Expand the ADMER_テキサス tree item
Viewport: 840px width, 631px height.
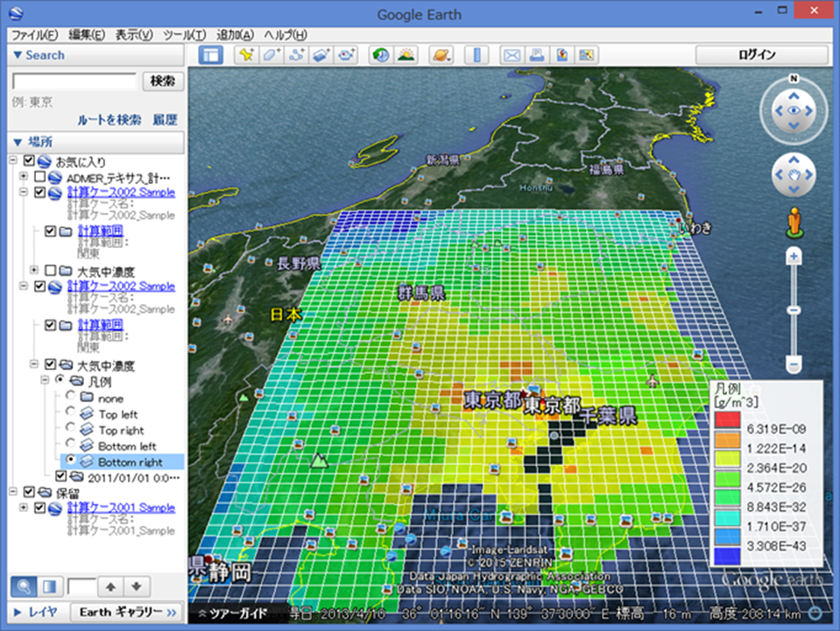[23, 177]
